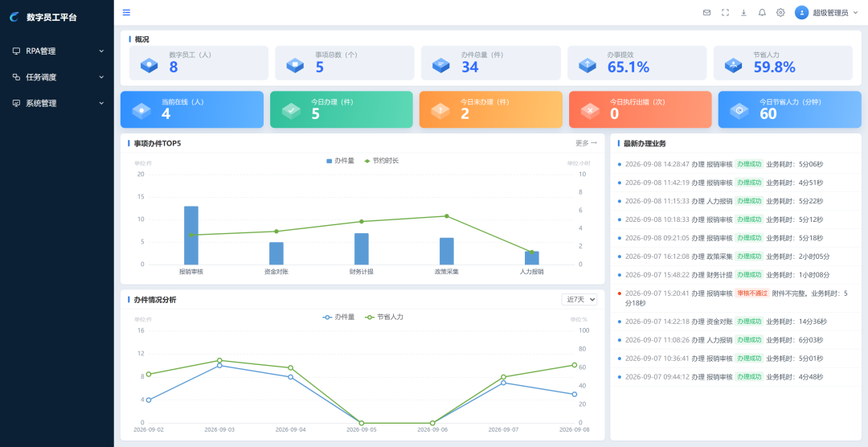Toggle 节约时长 legend in TOP5 chart
This screenshot has height=447, width=868.
[x=382, y=161]
